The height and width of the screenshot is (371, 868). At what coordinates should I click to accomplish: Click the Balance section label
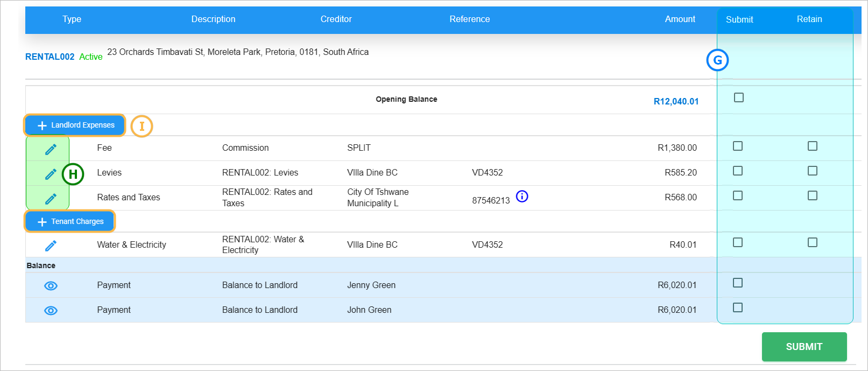41,265
